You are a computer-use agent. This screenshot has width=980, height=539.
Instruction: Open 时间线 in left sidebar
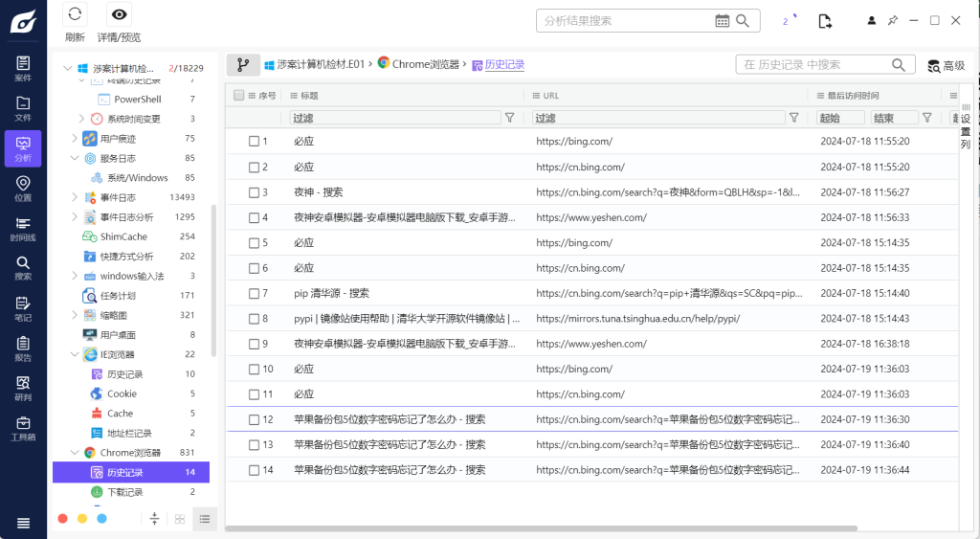(x=23, y=229)
